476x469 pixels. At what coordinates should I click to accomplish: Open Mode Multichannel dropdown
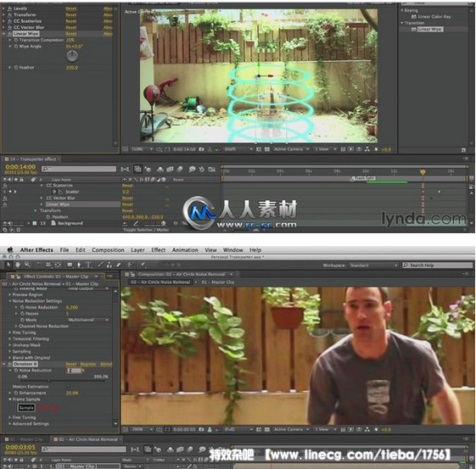click(88, 320)
